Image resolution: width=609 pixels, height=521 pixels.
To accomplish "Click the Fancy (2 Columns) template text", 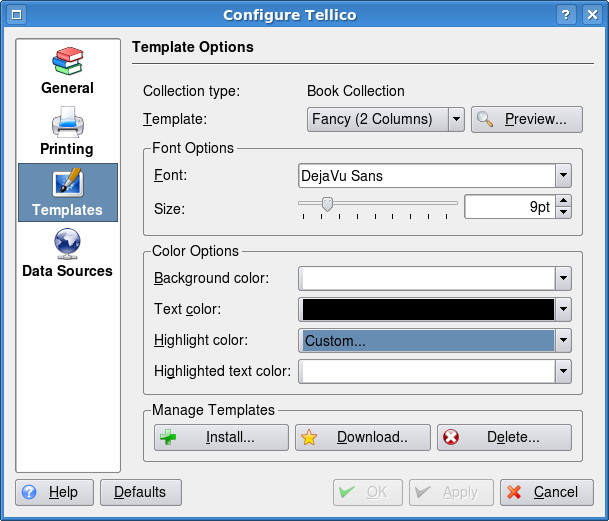I will click(372, 119).
